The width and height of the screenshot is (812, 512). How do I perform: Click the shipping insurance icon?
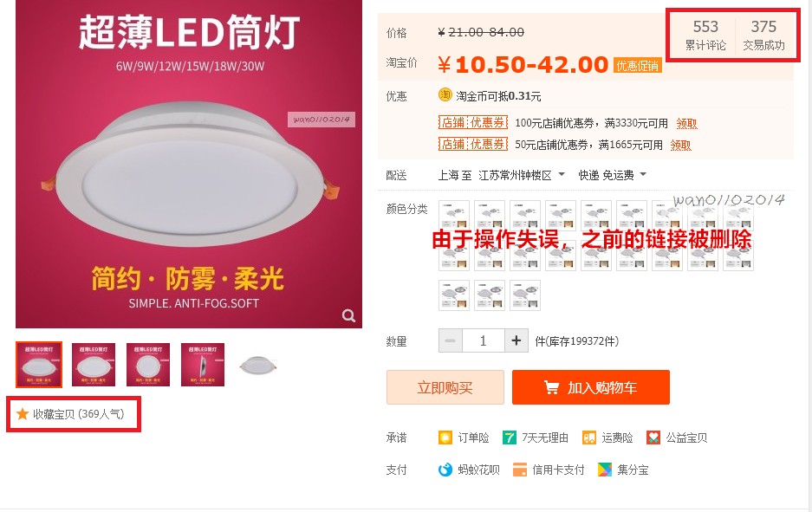[x=589, y=437]
